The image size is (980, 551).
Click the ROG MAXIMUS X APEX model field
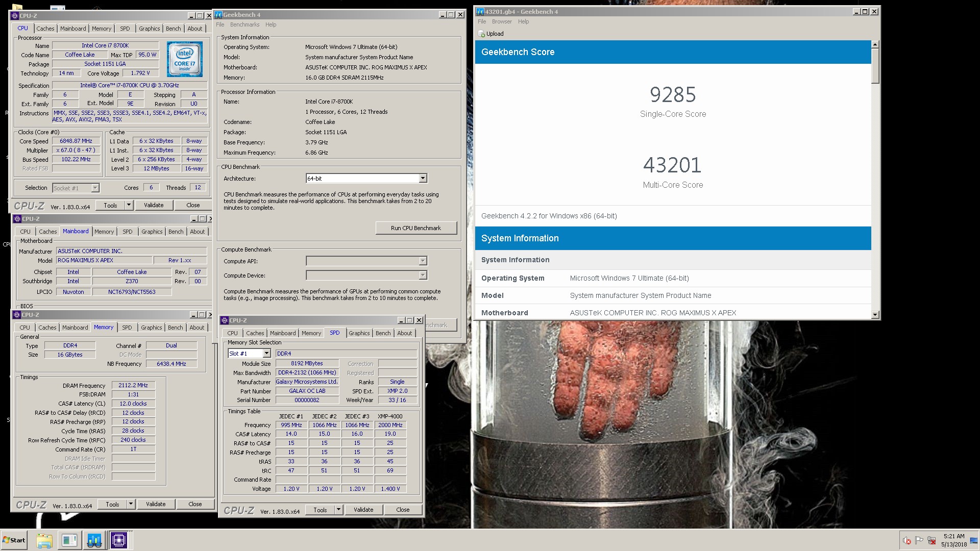point(104,260)
